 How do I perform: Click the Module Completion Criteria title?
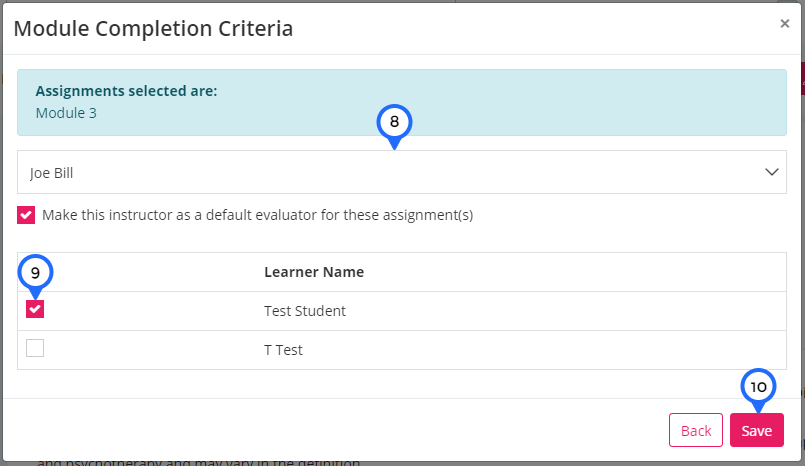153,28
